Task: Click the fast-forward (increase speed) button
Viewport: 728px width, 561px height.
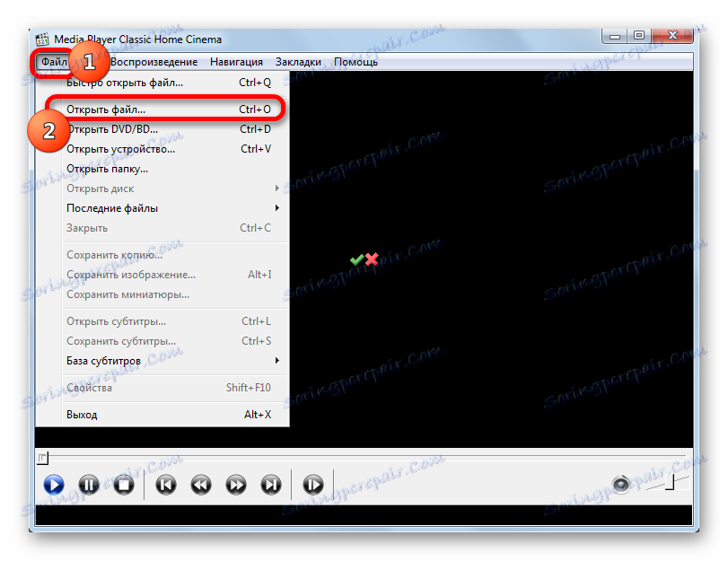Action: pyautogui.click(x=236, y=485)
